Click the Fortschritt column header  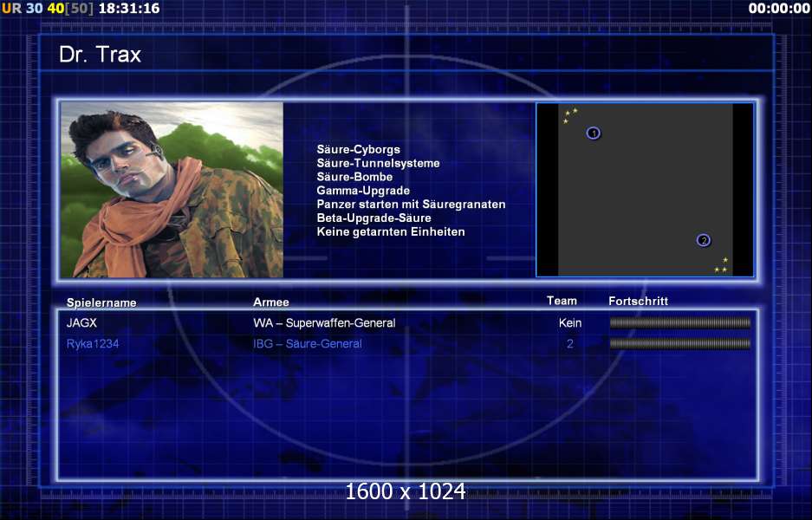[x=638, y=301]
